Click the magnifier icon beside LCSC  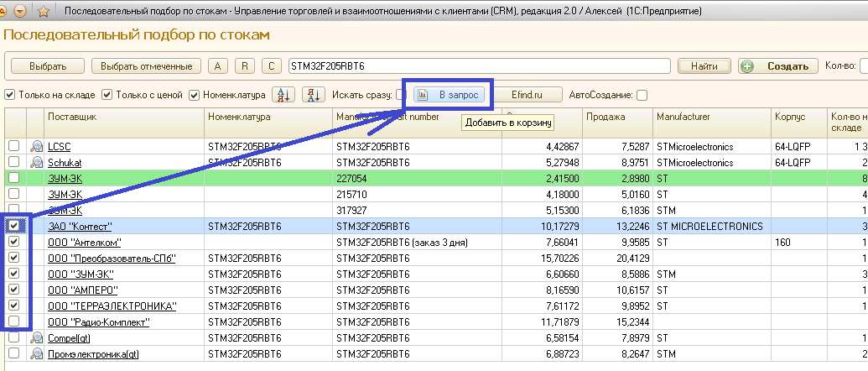click(x=36, y=146)
